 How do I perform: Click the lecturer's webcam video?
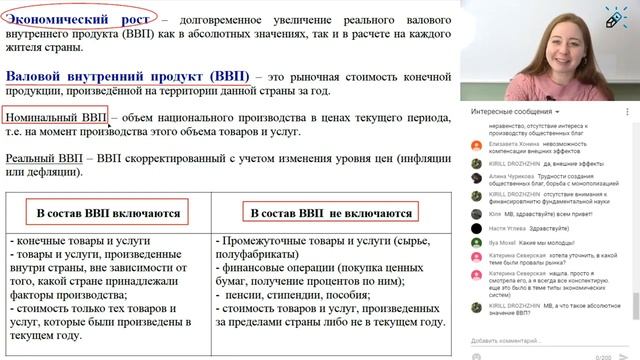pos(550,50)
